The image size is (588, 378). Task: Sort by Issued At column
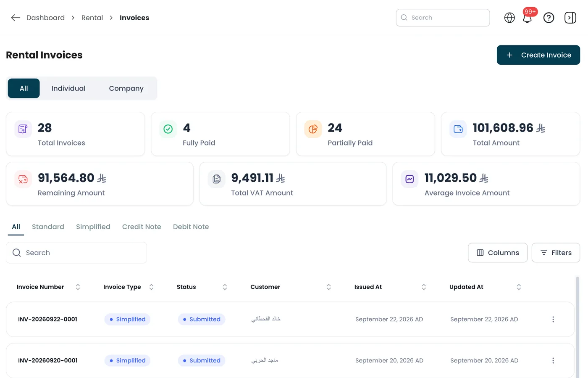424,287
